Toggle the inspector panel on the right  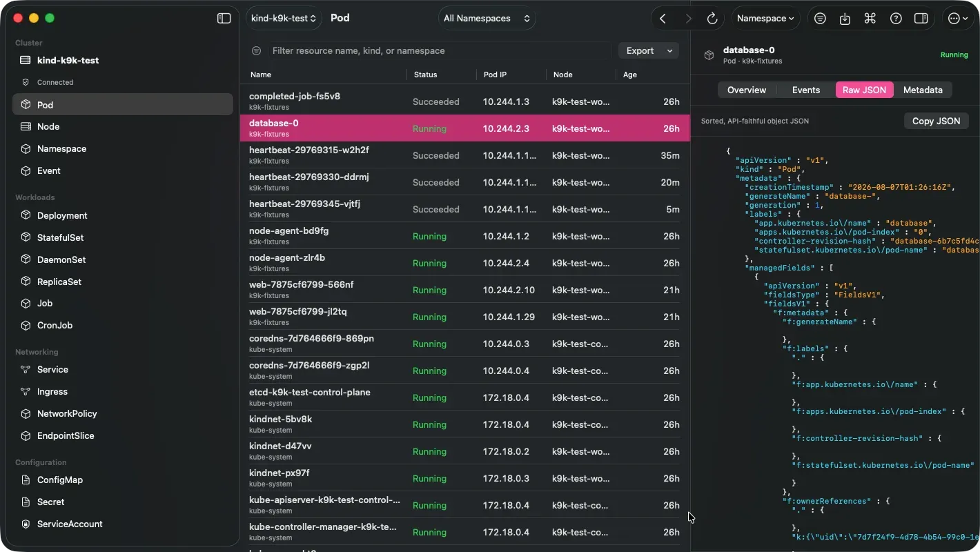click(x=921, y=19)
